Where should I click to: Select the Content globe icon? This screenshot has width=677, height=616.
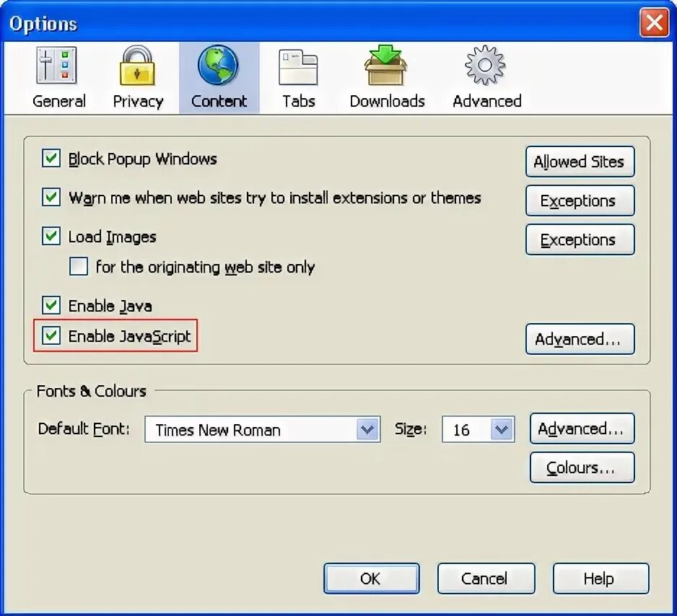click(x=218, y=65)
